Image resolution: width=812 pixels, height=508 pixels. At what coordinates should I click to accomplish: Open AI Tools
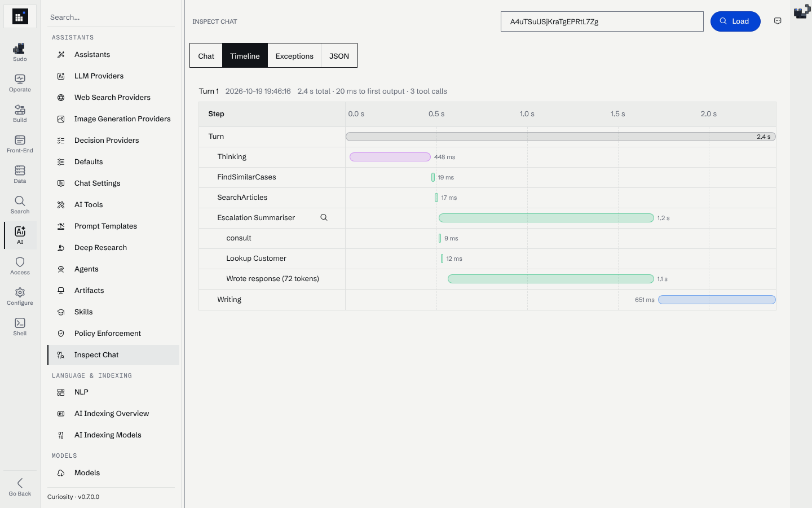pos(113,205)
